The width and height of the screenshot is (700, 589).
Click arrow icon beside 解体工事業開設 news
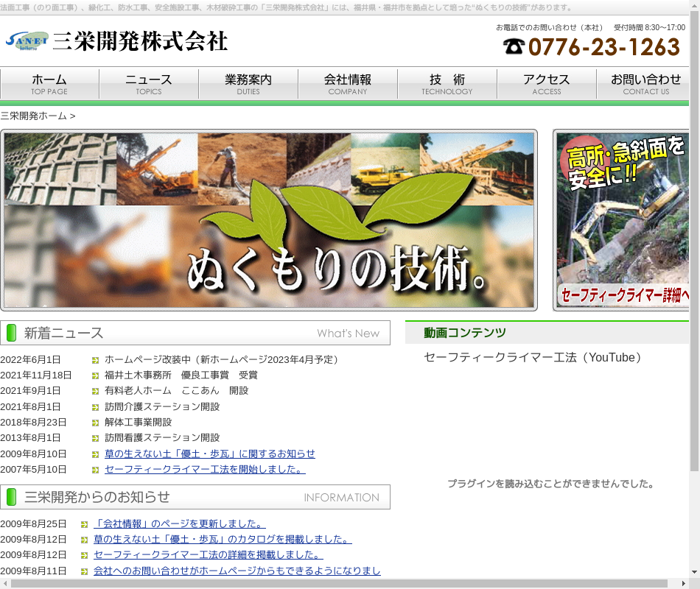(x=96, y=423)
